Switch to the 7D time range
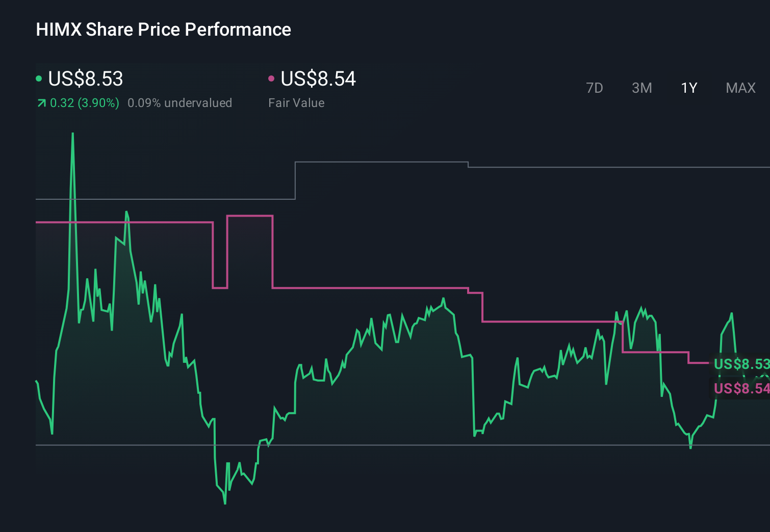770x532 pixels. 594,88
